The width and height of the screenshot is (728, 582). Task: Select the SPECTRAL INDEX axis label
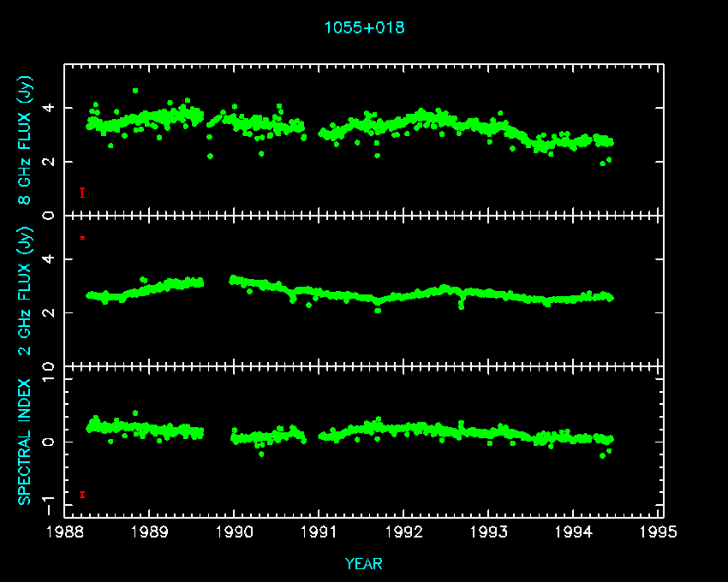(x=25, y=441)
